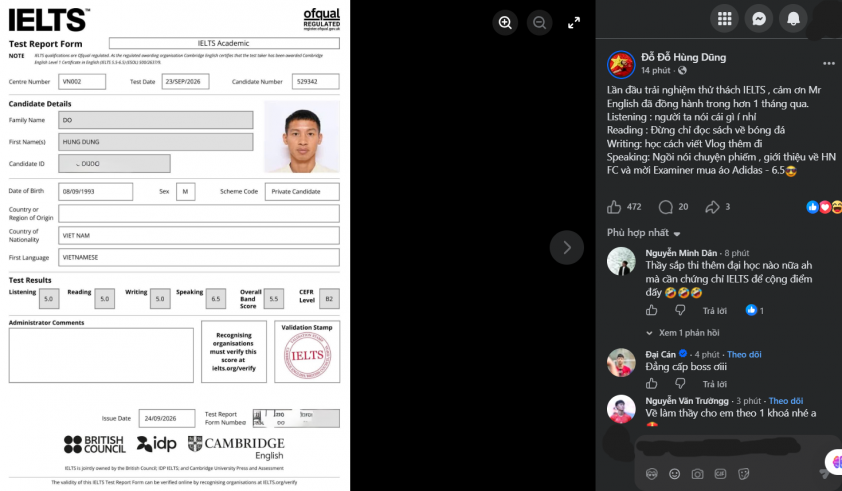Click the Test Date 23/SEP/2026 field
This screenshot has height=491, width=842.
tap(185, 82)
